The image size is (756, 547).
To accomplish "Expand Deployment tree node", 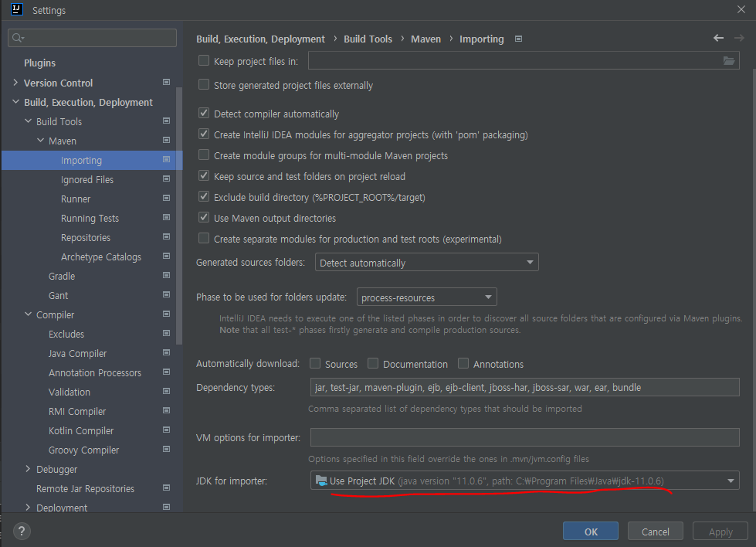I will pyautogui.click(x=28, y=508).
